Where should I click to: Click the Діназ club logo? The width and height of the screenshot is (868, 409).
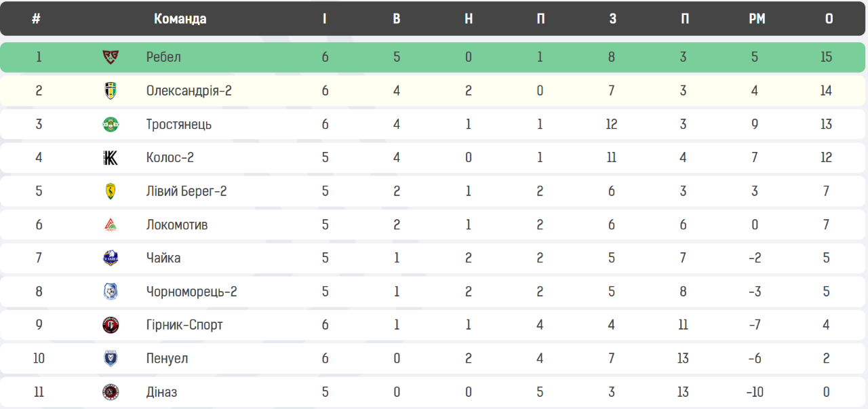pyautogui.click(x=111, y=392)
